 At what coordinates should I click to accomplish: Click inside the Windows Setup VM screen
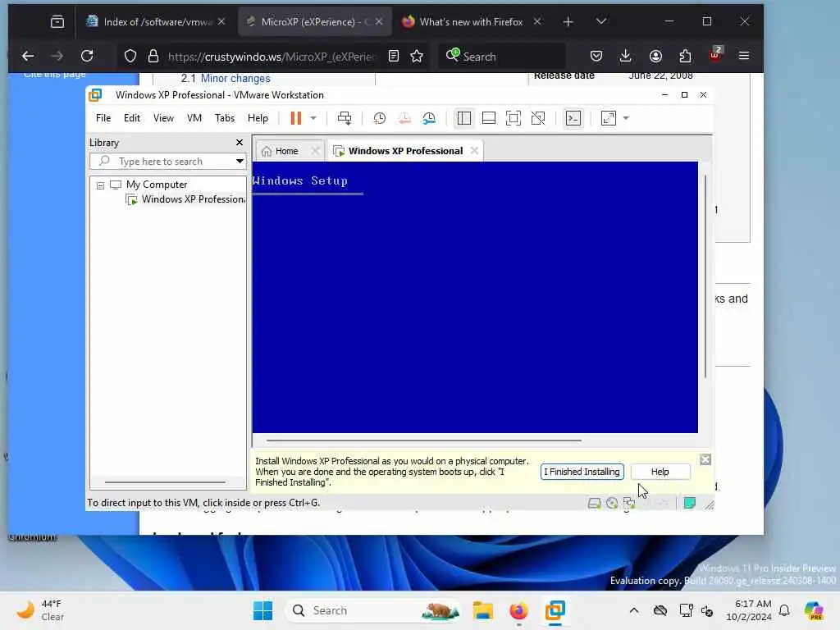point(475,297)
